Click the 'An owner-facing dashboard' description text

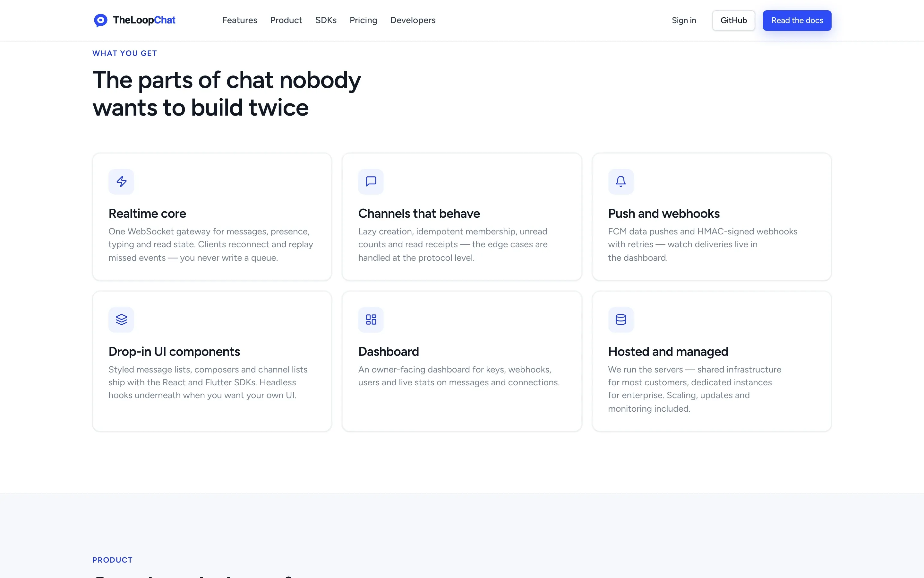point(459,376)
